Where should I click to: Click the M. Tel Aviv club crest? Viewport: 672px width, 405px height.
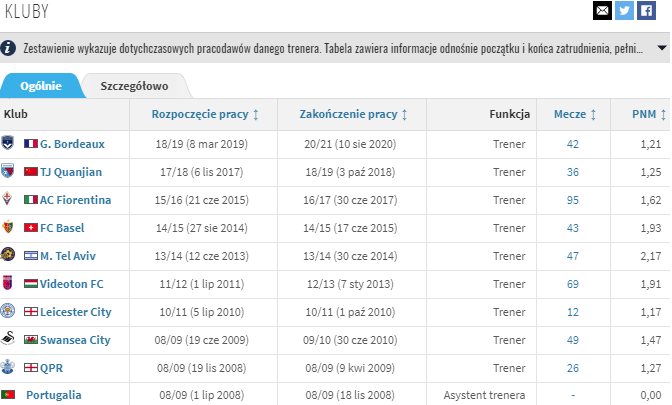pyautogui.click(x=8, y=255)
